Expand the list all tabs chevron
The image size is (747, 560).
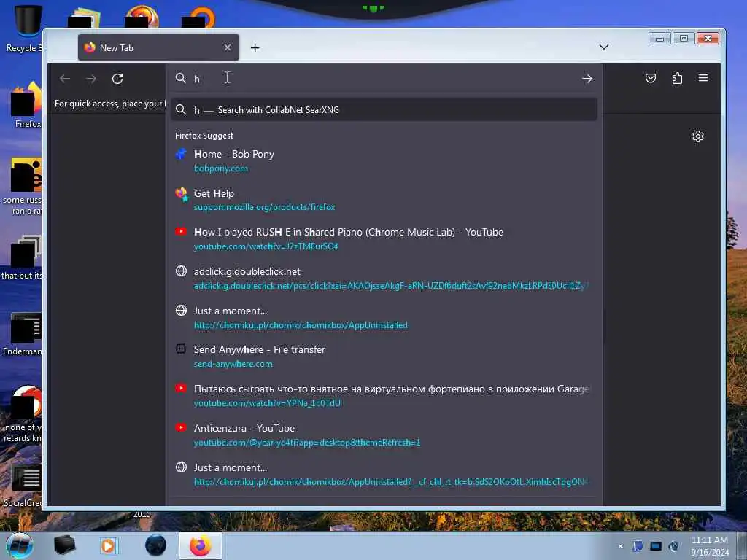coord(603,47)
